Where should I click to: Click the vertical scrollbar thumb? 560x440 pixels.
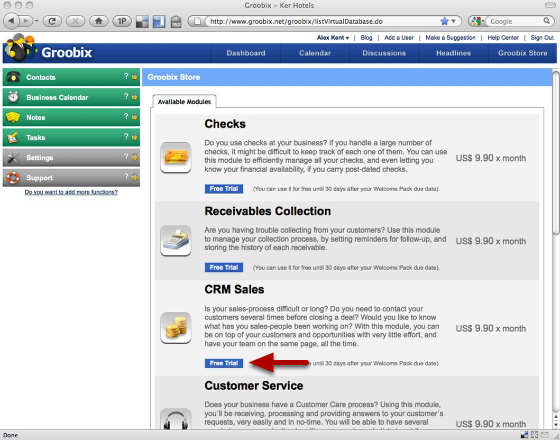coord(556,152)
